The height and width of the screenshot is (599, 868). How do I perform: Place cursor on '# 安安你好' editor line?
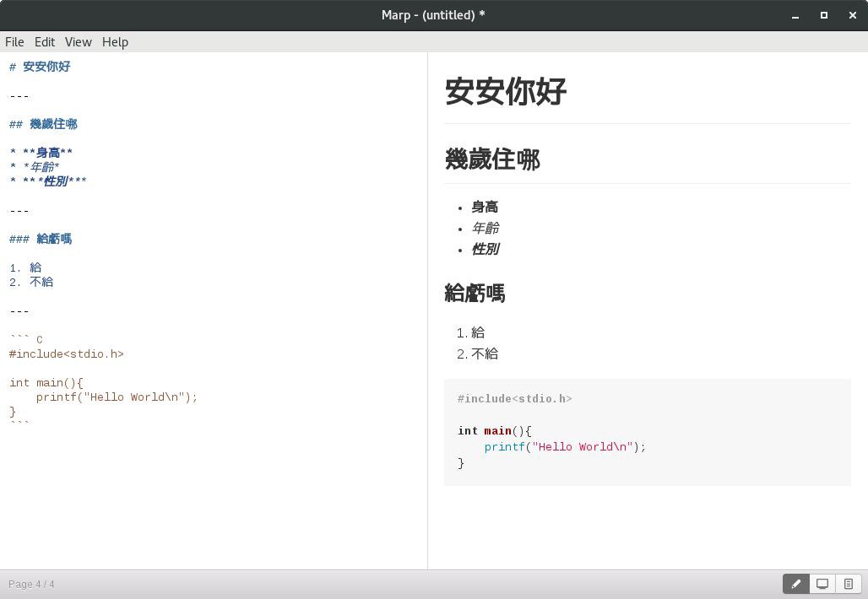41,67
